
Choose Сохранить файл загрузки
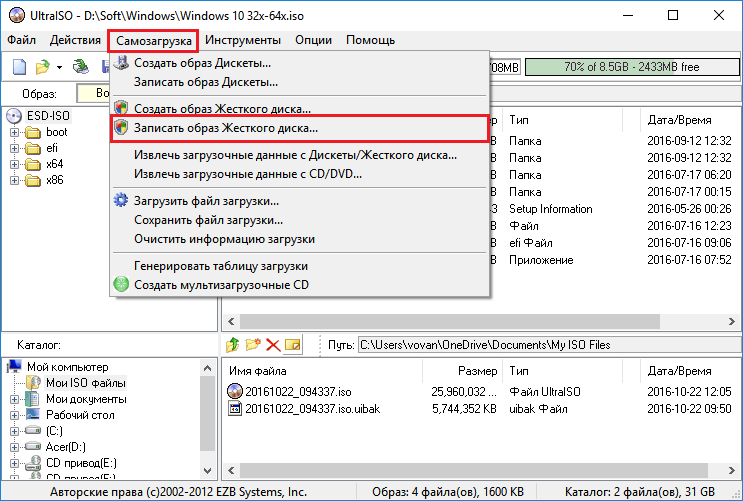(299, 220)
